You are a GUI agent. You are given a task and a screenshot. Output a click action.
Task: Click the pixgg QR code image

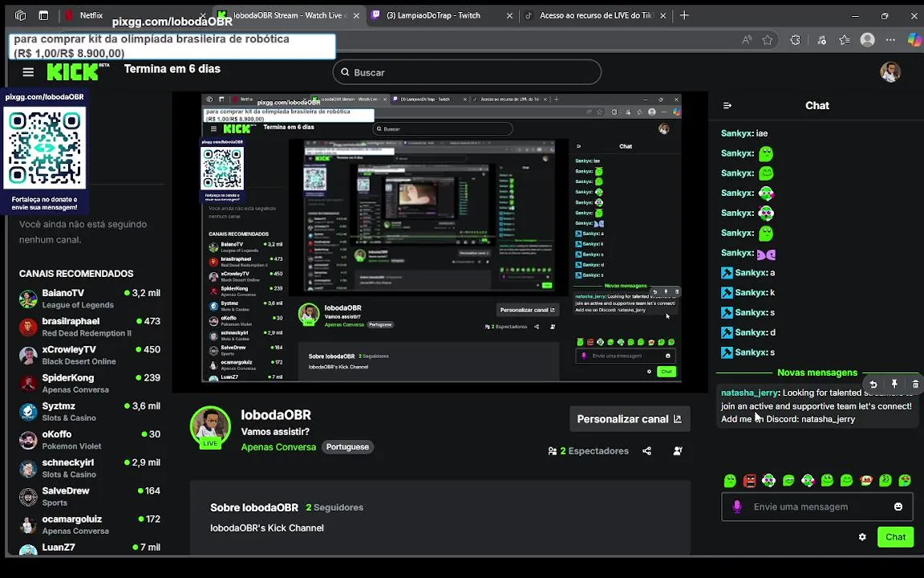coord(44,148)
